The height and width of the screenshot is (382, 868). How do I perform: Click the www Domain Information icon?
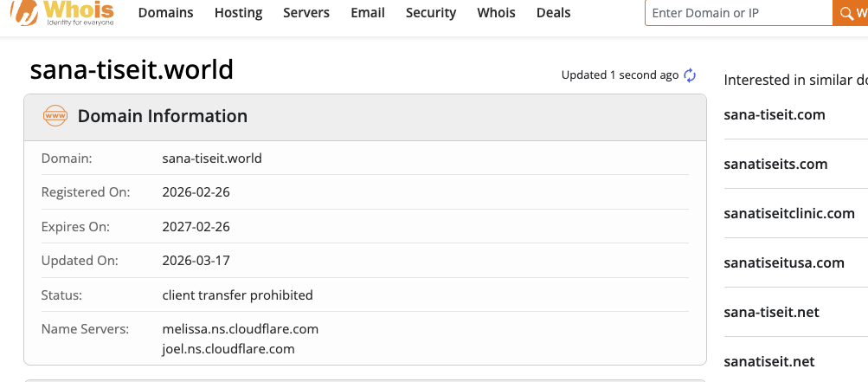click(x=55, y=116)
